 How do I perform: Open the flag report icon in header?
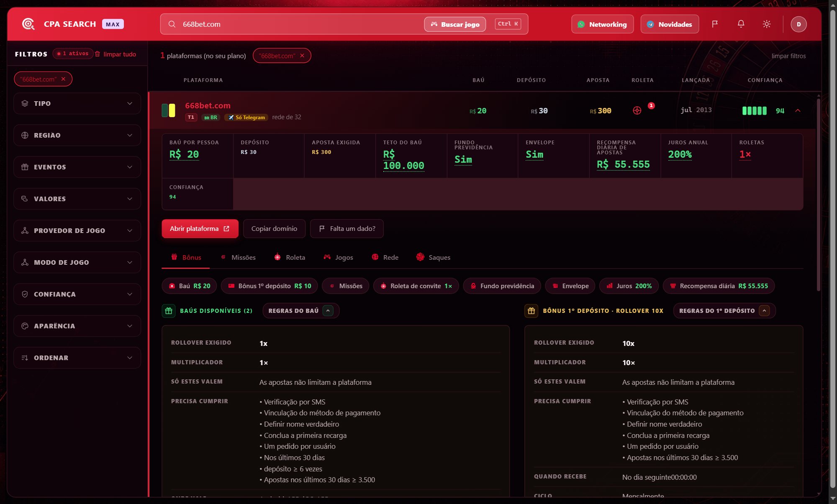[715, 24]
